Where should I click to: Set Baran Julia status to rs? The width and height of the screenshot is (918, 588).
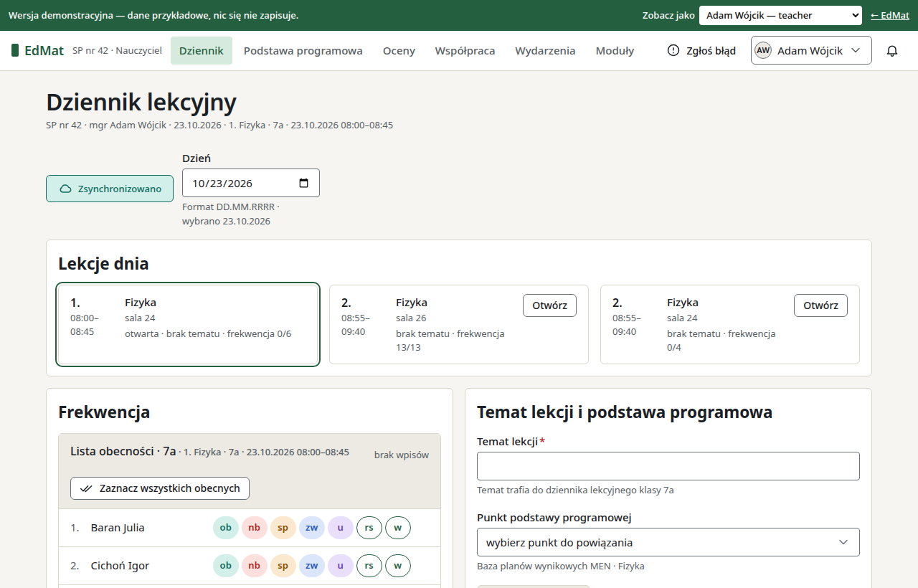click(x=369, y=528)
